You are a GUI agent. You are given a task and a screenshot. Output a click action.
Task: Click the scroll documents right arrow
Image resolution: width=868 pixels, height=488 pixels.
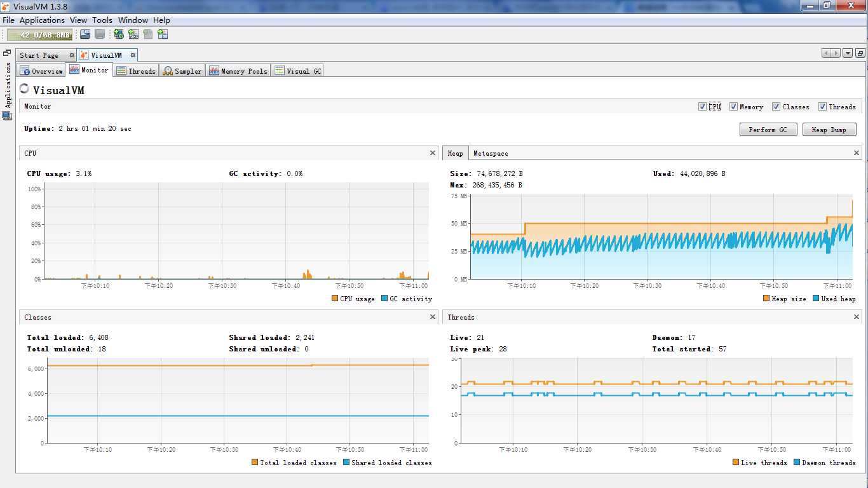pos(836,53)
